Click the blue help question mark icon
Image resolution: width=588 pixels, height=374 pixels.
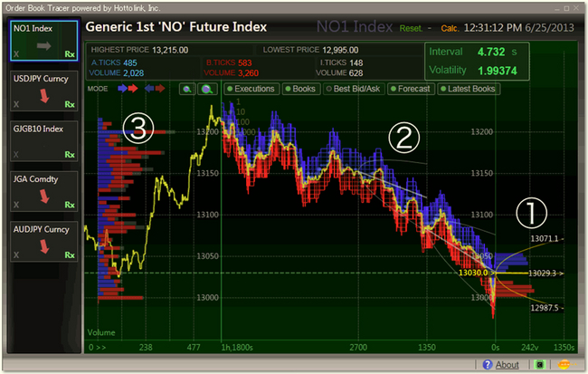pyautogui.click(x=487, y=365)
